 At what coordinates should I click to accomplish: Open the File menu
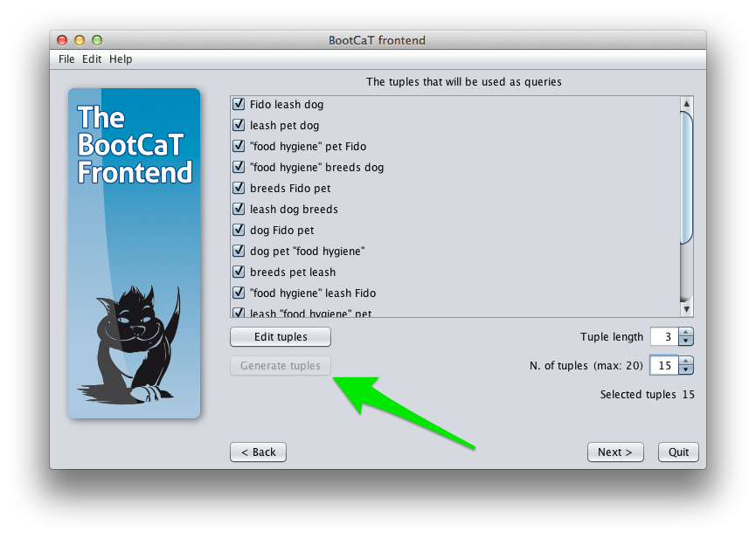(x=66, y=59)
